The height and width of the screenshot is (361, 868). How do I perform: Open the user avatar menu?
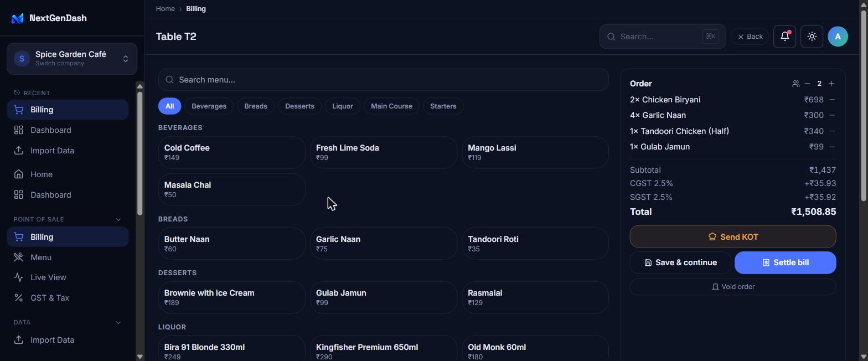coord(838,37)
